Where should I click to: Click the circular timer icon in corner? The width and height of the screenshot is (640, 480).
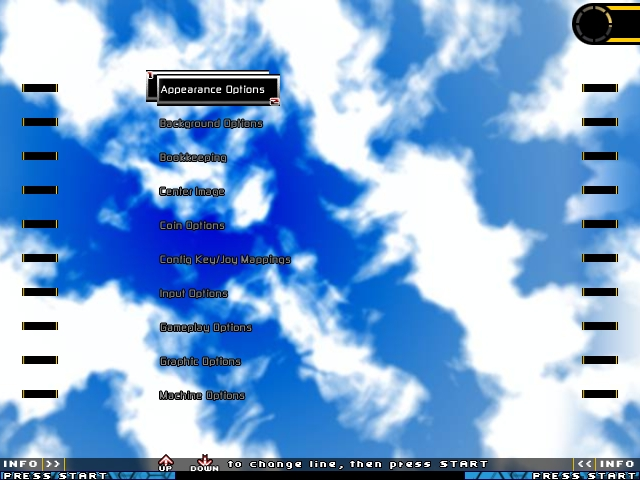click(x=604, y=23)
